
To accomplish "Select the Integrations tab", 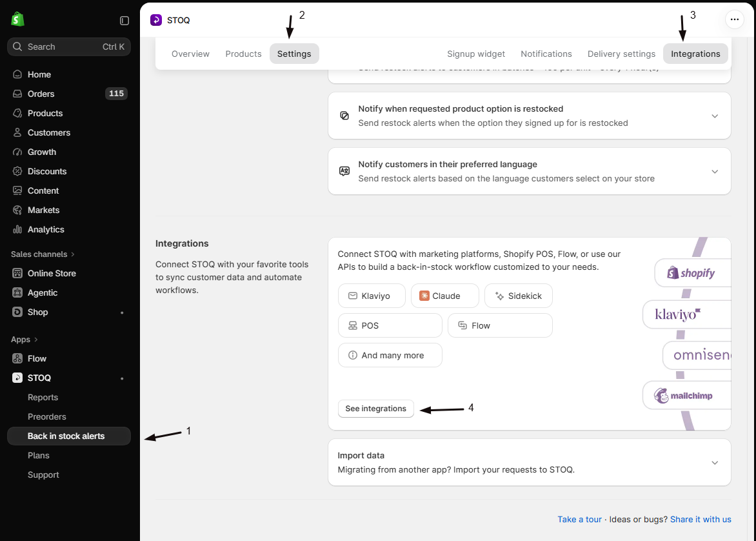I will (695, 54).
